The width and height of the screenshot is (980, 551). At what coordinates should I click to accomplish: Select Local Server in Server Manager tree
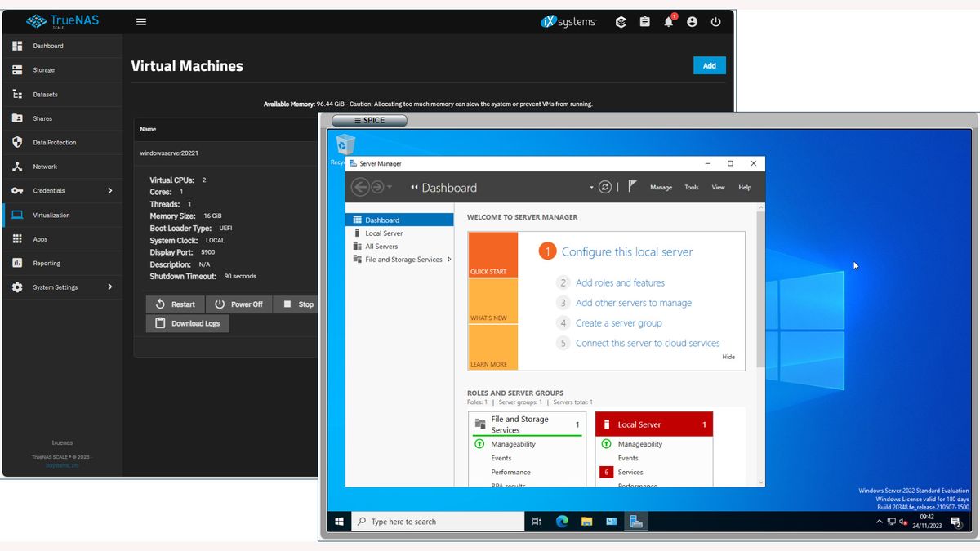coord(399,233)
